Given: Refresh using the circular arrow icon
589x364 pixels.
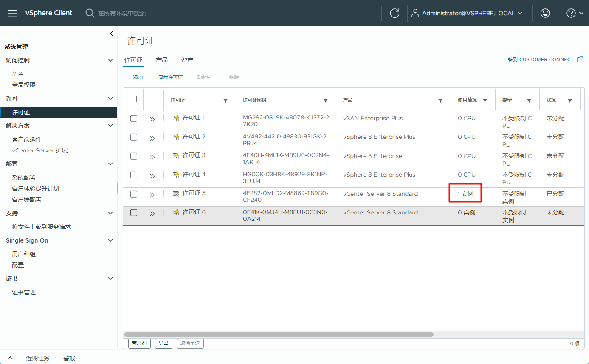Looking at the screenshot, I should coord(395,13).
